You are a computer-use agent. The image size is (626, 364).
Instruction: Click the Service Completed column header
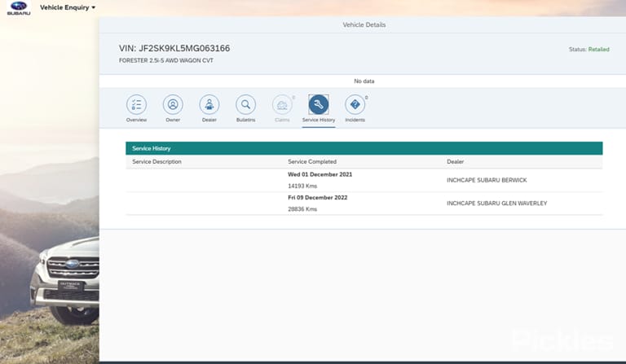pos(312,161)
